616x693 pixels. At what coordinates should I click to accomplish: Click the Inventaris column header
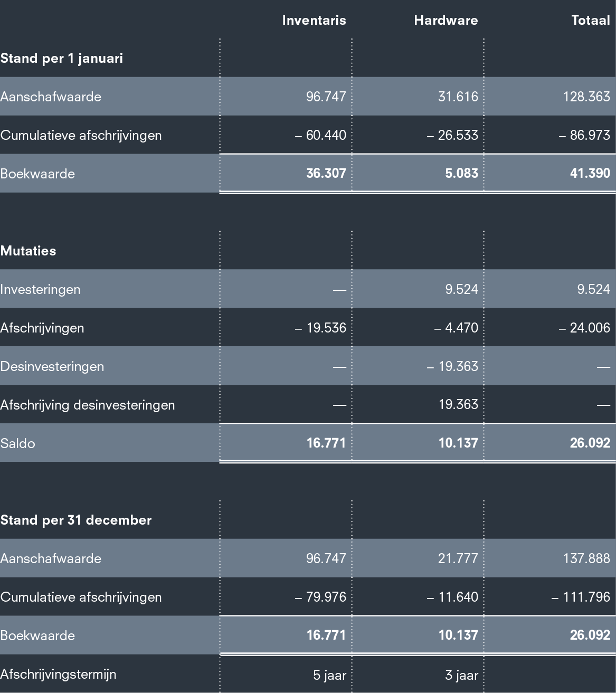[x=314, y=20]
